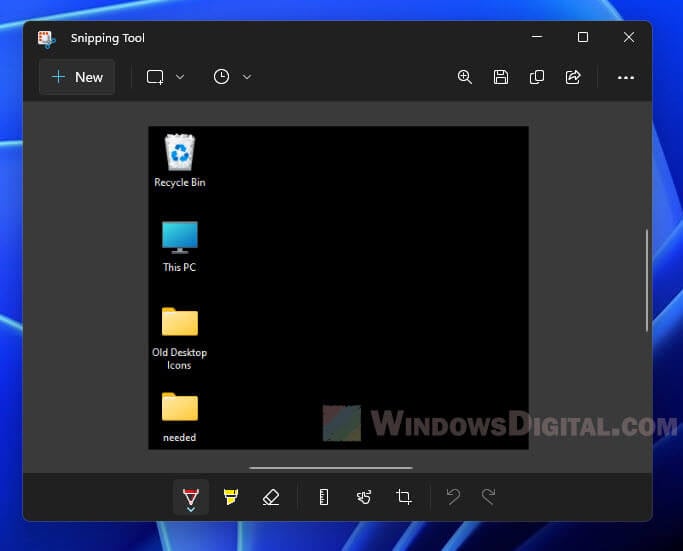The width and height of the screenshot is (683, 551).
Task: Maximize the Snipping Tool window
Action: (x=583, y=37)
